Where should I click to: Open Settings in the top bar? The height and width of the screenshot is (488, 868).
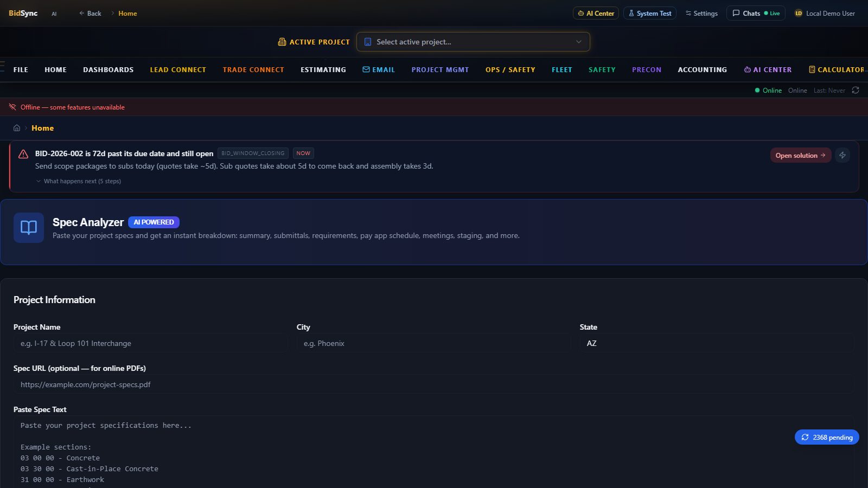[x=701, y=13]
